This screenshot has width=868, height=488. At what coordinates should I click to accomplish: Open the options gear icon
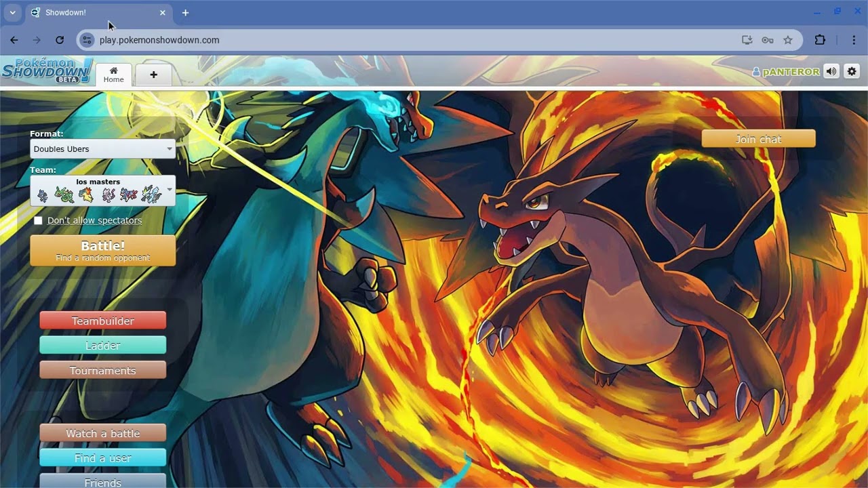pos(852,71)
